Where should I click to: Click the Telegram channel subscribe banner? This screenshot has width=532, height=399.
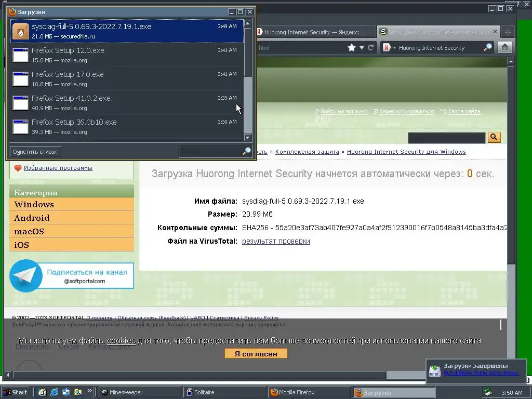(72, 275)
